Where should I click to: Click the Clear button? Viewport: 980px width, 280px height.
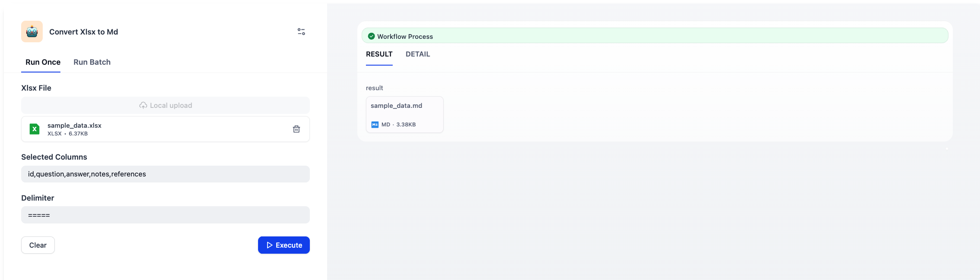(x=38, y=245)
